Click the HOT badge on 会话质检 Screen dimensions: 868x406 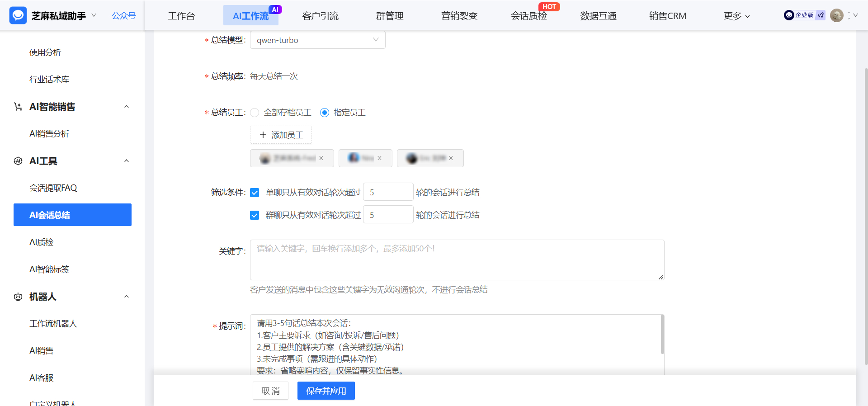click(549, 7)
